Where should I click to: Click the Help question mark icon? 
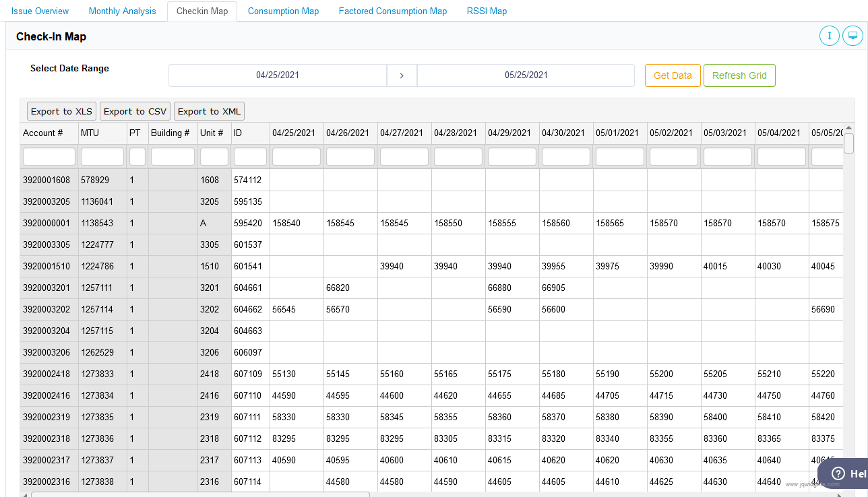[x=838, y=473]
